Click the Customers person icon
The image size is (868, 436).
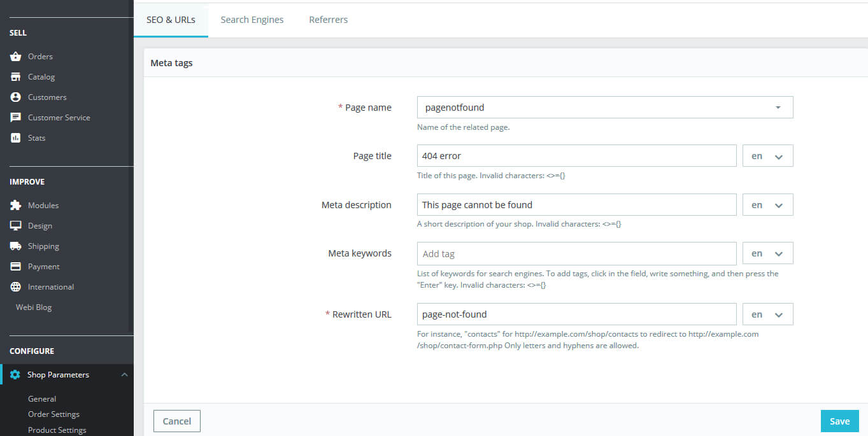[x=16, y=97]
